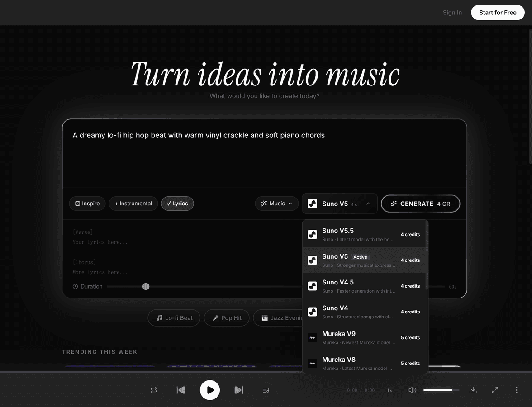The image size is (532, 407).
Task: Click the clock icon next to Duration
Action: click(75, 287)
